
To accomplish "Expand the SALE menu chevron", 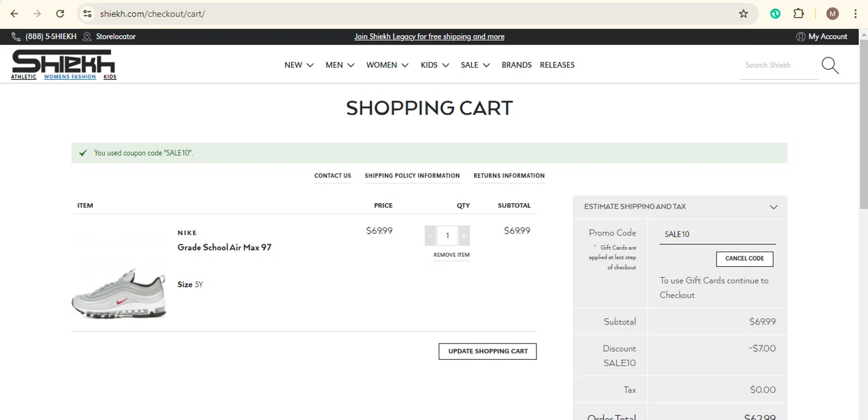I will tap(486, 65).
